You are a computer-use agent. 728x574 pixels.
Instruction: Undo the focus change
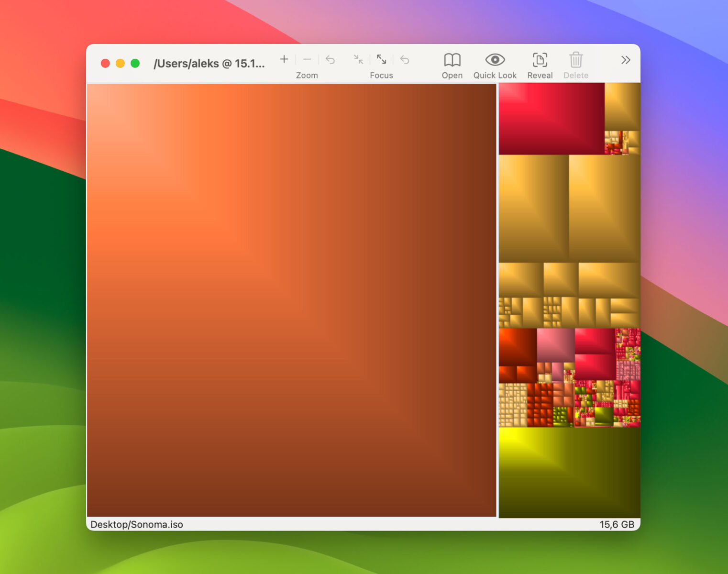click(405, 59)
